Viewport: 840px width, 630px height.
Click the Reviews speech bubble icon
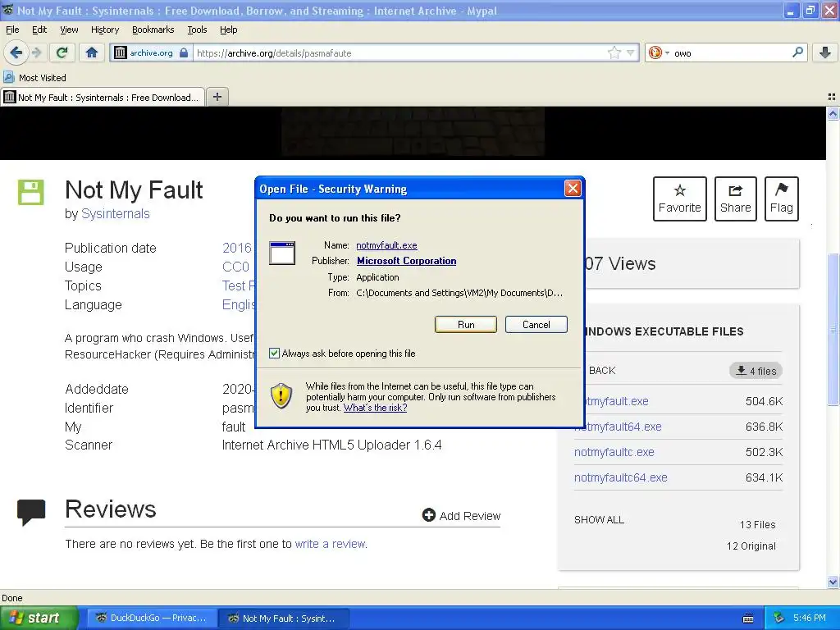click(x=31, y=512)
